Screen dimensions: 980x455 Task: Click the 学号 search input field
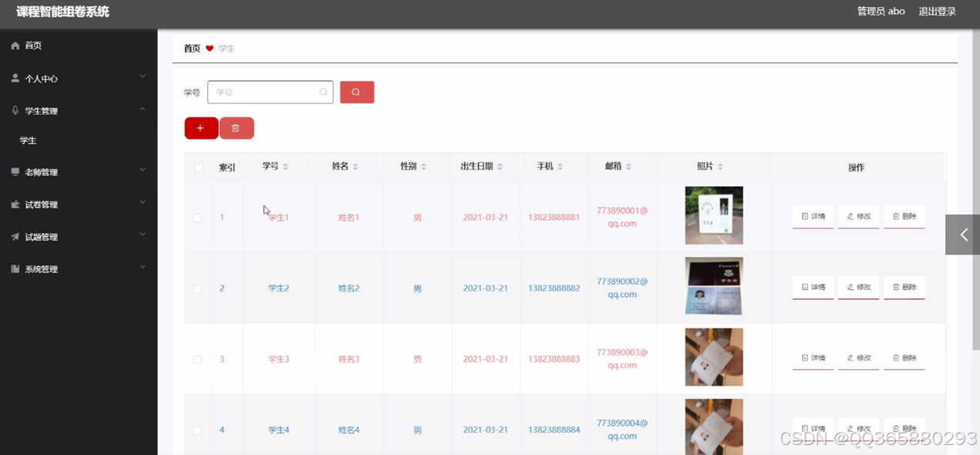point(270,92)
